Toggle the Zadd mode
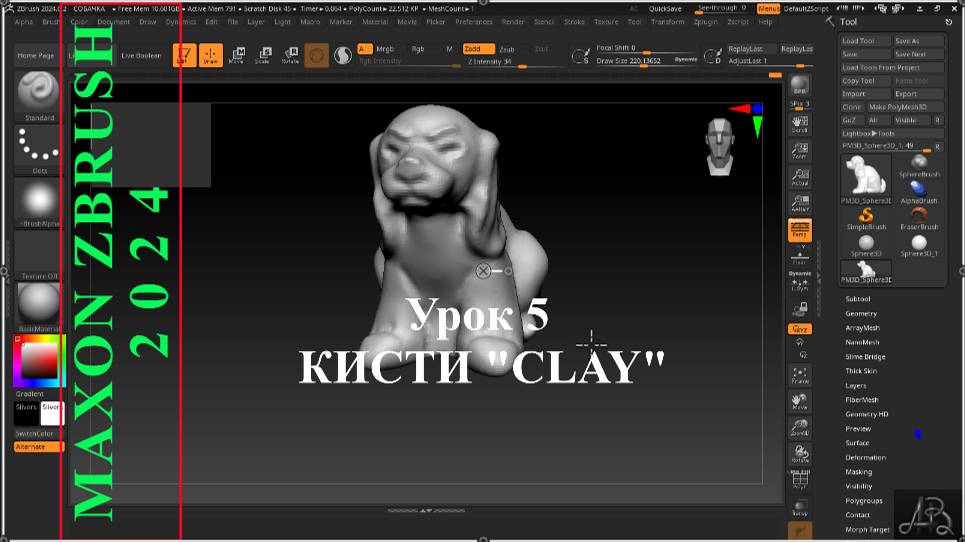The image size is (965, 542). click(x=478, y=49)
